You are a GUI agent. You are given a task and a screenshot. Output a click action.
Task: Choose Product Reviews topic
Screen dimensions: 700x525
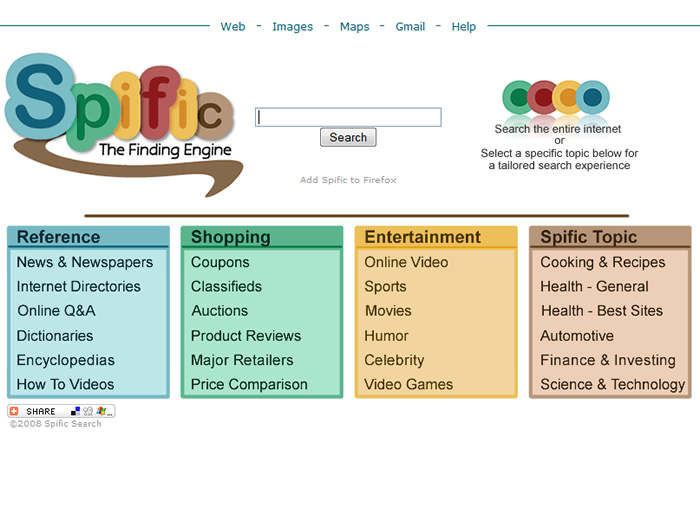coord(246,336)
